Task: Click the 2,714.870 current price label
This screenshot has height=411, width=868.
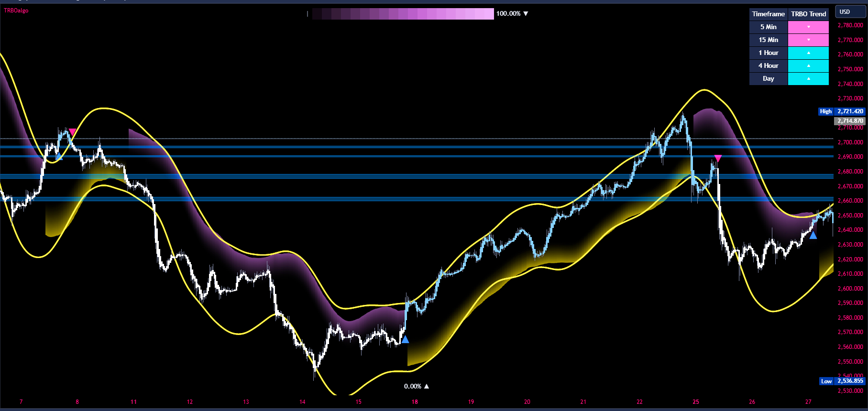Action: point(850,121)
